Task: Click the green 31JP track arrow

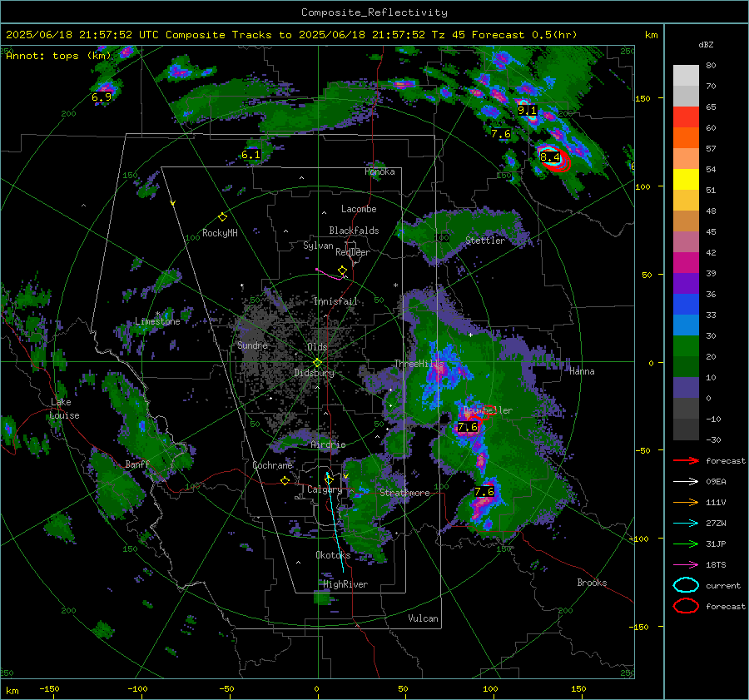Action: [686, 544]
